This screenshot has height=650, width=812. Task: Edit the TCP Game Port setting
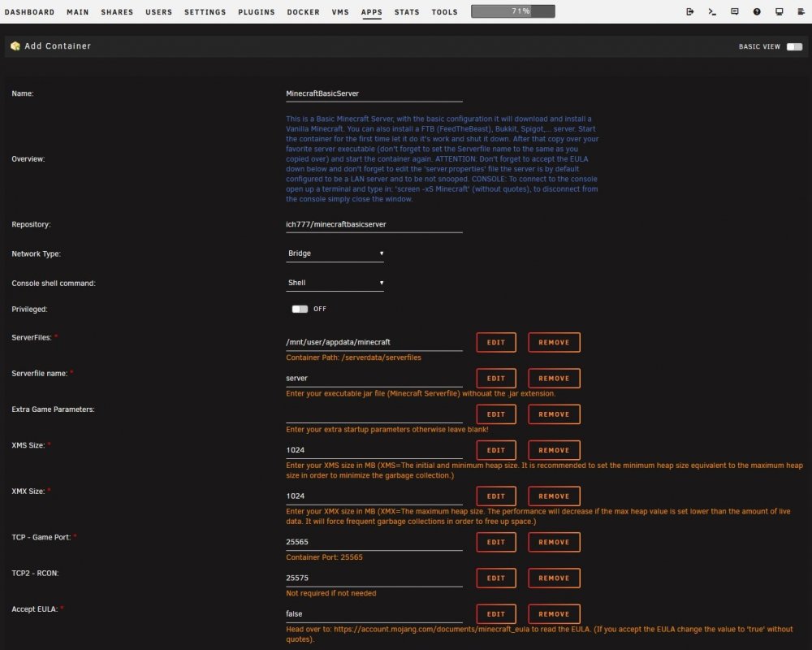click(x=496, y=542)
